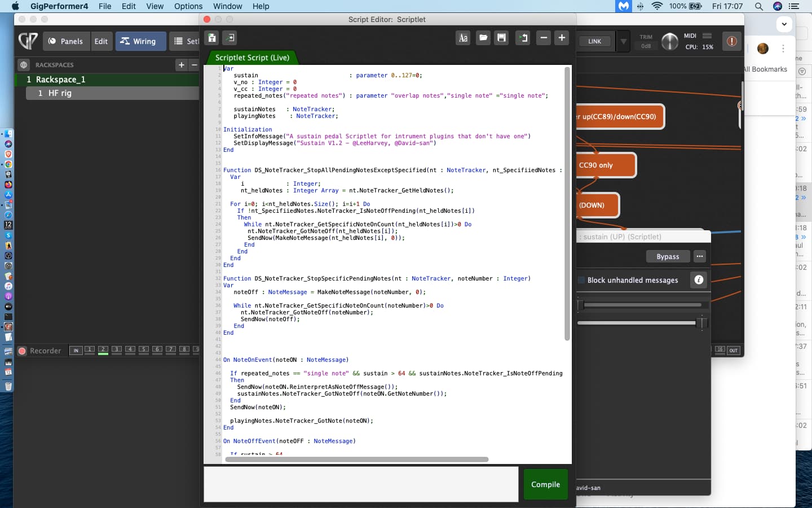Screen dimensions: 812x508
Task: Increase editor font size with plus icon
Action: (x=562, y=38)
